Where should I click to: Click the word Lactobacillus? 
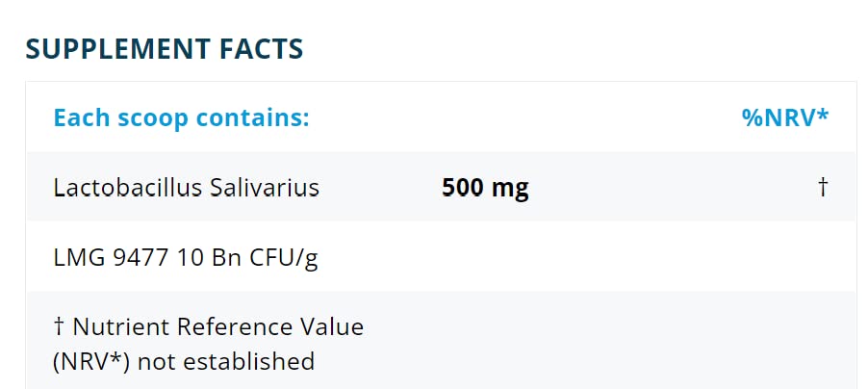(x=128, y=187)
